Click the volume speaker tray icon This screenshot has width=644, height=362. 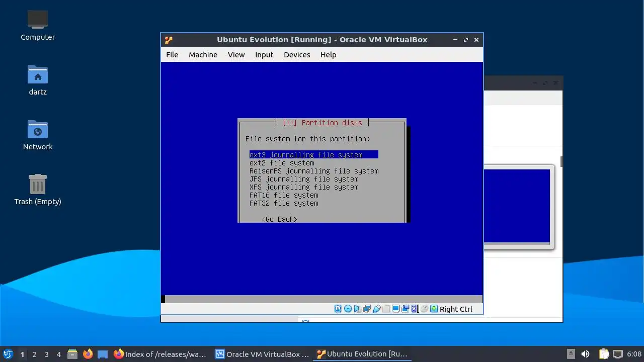[x=585, y=354]
